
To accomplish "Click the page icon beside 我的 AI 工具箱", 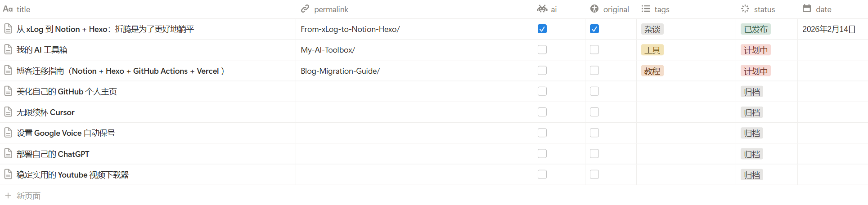I will (x=8, y=49).
